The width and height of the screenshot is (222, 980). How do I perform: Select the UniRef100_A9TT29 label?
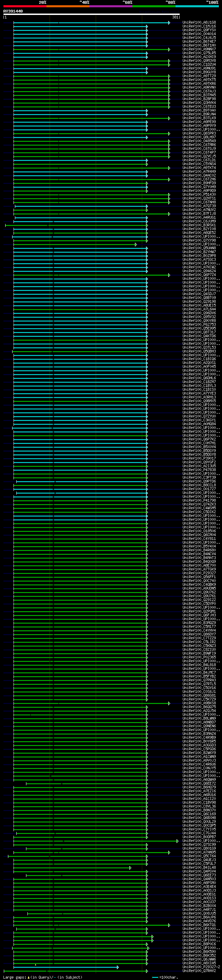coord(199,76)
